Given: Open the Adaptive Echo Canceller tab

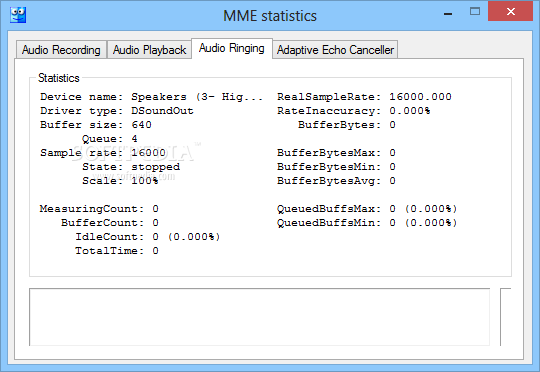Looking at the screenshot, I should coord(335,50).
